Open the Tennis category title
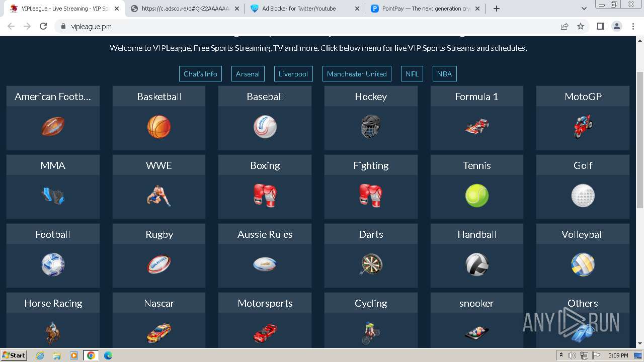Screen dimensions: 644x362 pos(477,165)
